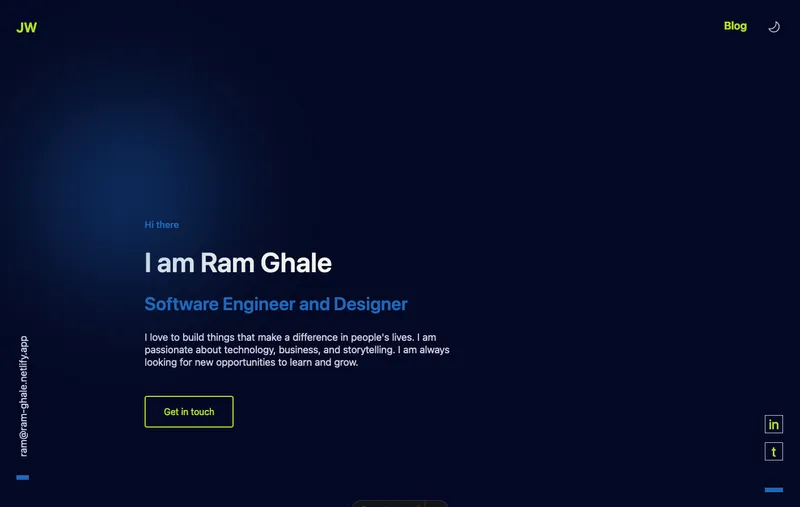This screenshot has width=800, height=507.
Task: Click the "Hi there" greeting text
Action: tap(161, 225)
